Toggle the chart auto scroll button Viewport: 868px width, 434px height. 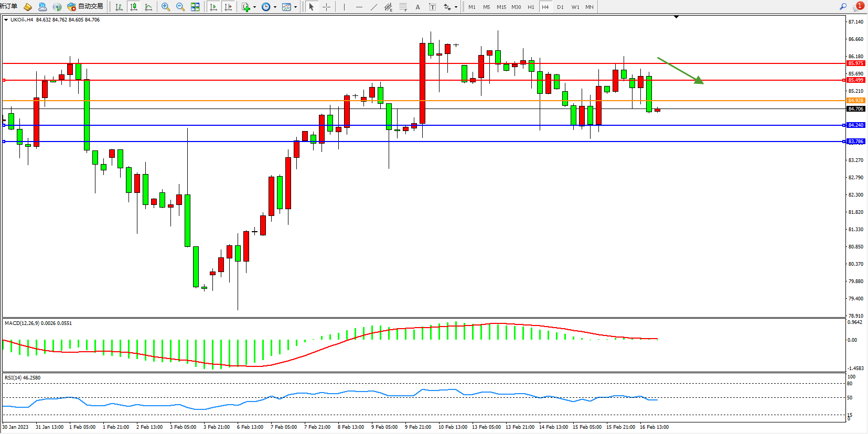click(213, 7)
